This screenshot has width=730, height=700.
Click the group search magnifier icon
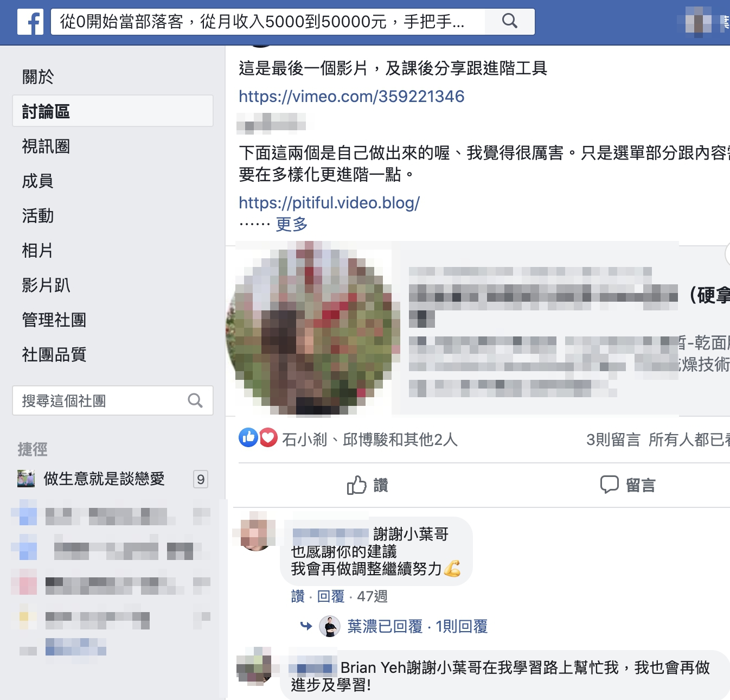click(195, 400)
